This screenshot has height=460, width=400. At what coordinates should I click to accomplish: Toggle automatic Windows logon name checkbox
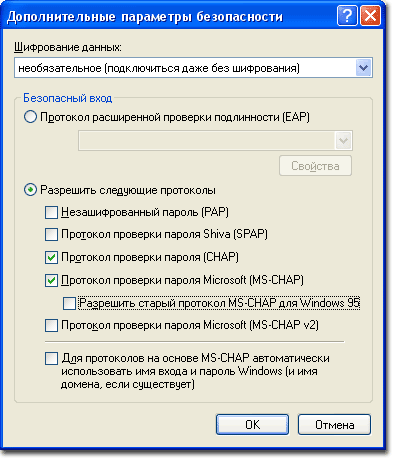click(x=51, y=359)
